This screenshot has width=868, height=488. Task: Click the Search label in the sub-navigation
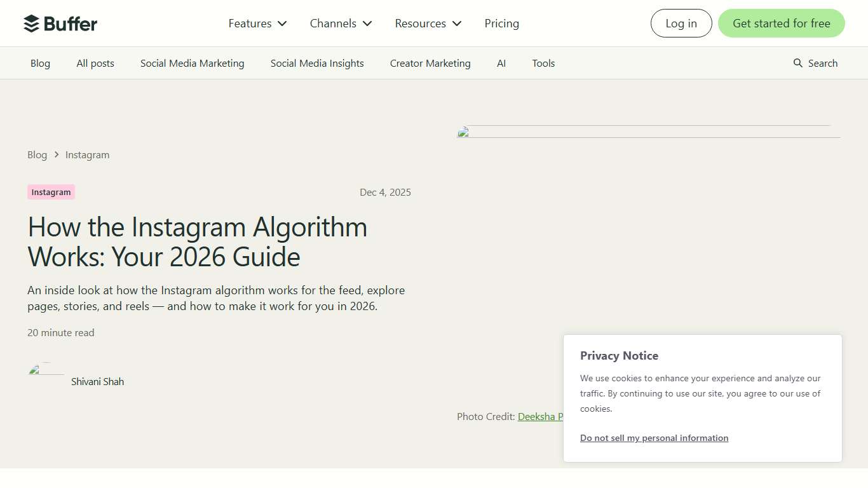click(x=822, y=63)
